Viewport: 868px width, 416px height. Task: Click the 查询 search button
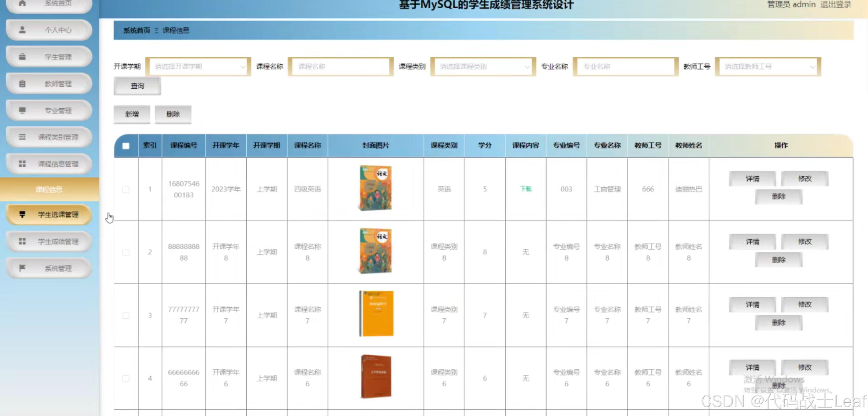pyautogui.click(x=137, y=86)
